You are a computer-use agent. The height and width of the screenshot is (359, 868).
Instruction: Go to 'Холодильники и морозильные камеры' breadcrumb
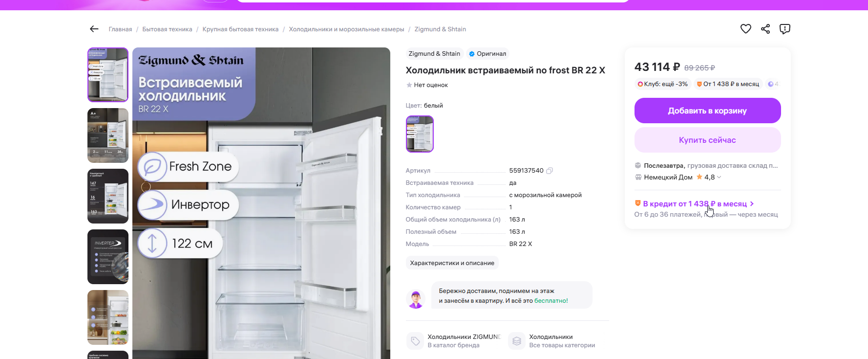[346, 29]
